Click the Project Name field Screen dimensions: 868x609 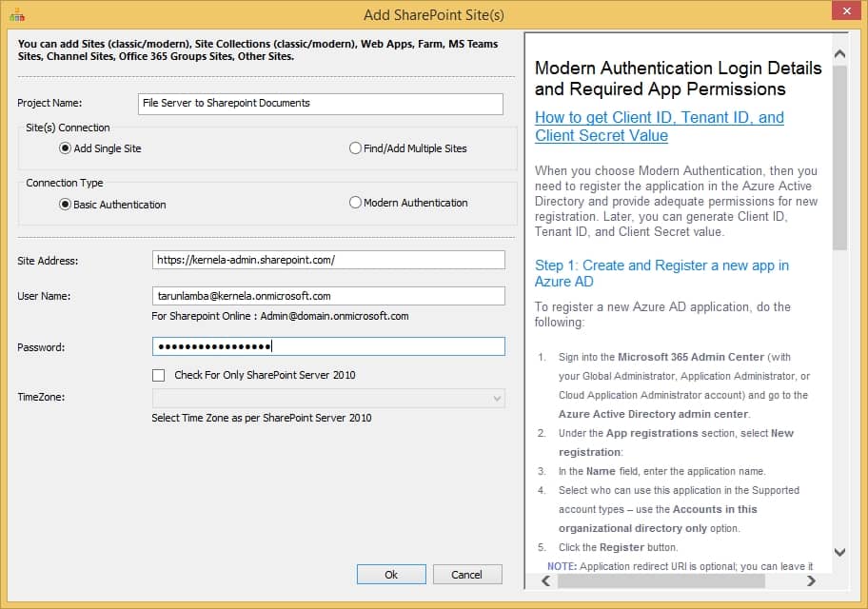(321, 104)
